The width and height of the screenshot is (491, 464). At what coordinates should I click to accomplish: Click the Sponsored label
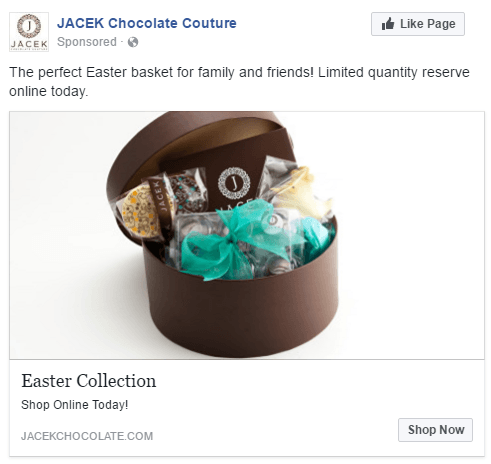tap(87, 42)
